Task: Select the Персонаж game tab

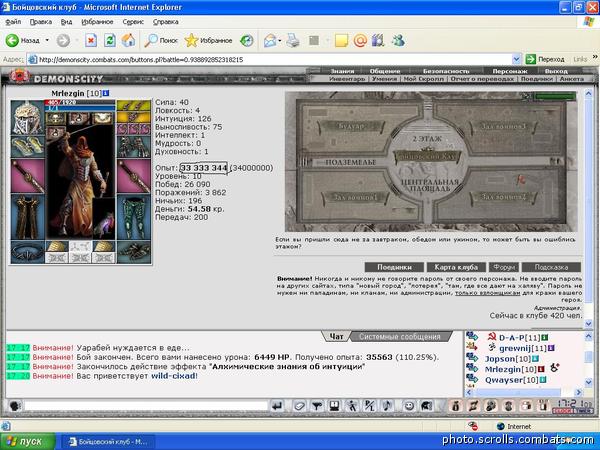Action: (x=510, y=71)
